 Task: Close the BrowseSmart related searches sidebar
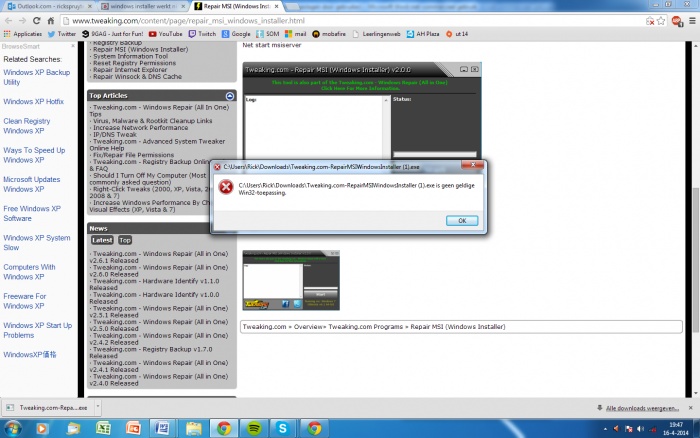pyautogui.click(x=73, y=46)
